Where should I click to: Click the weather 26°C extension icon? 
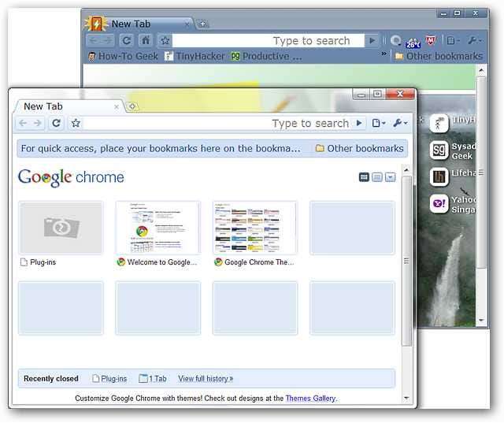tap(413, 42)
